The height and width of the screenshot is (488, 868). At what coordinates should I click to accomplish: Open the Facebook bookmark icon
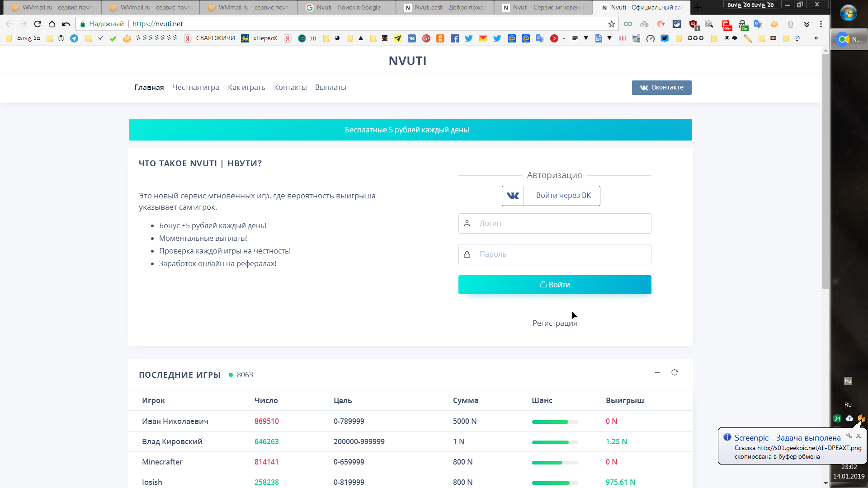(x=455, y=38)
